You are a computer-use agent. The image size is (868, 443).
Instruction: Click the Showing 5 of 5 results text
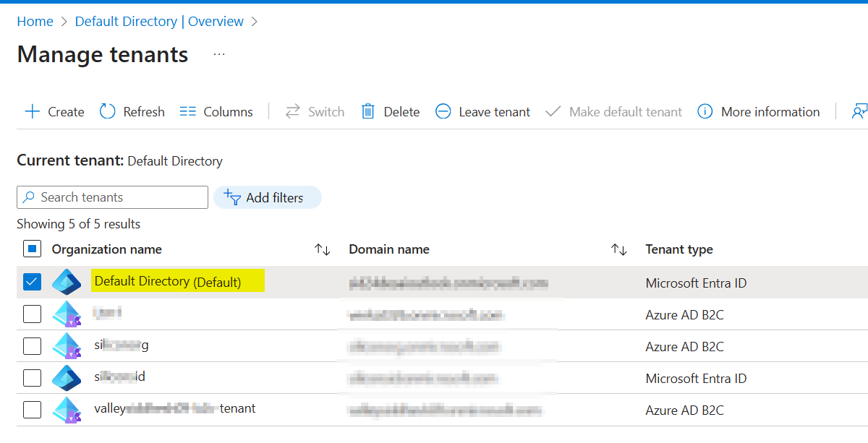78,224
